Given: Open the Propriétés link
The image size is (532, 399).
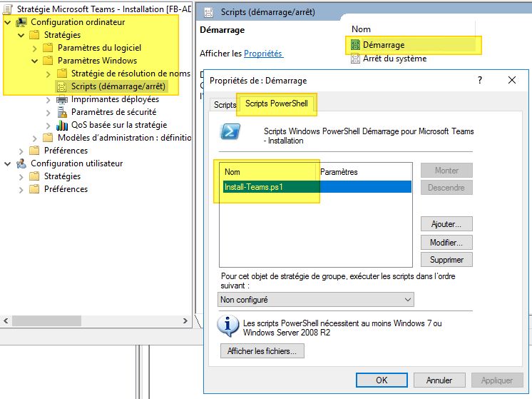Looking at the screenshot, I should point(263,54).
